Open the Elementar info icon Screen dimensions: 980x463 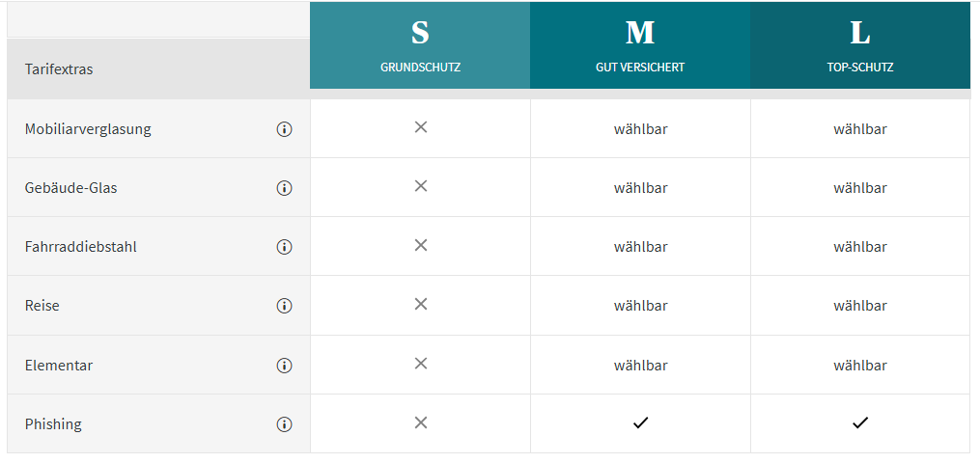[284, 366]
